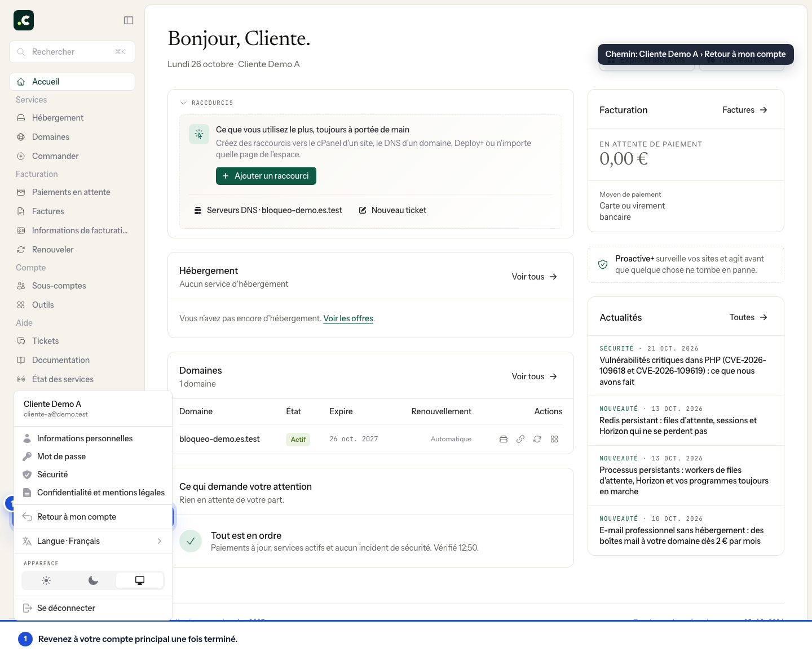Select Retour à mon compte
This screenshot has height=656, width=812.
point(93,517)
